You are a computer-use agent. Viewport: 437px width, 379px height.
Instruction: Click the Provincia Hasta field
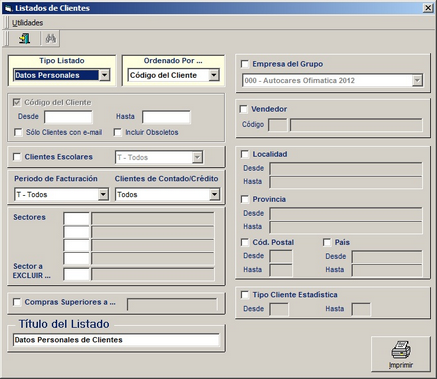(x=346, y=227)
